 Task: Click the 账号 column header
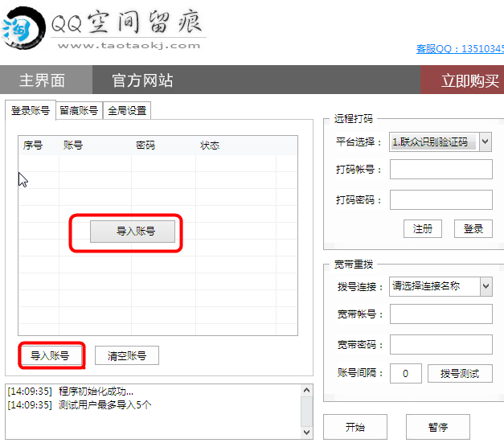click(73, 146)
